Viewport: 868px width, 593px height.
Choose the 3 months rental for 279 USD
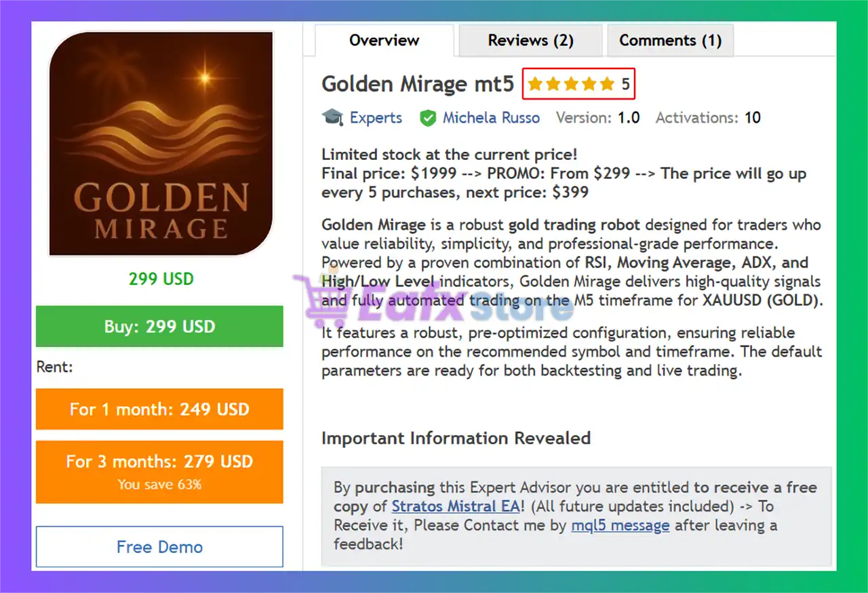click(159, 471)
